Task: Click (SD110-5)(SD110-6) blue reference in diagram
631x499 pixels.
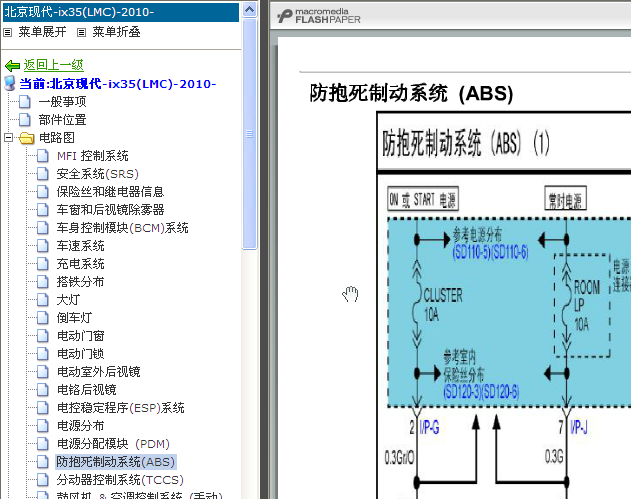Action: pos(490,252)
